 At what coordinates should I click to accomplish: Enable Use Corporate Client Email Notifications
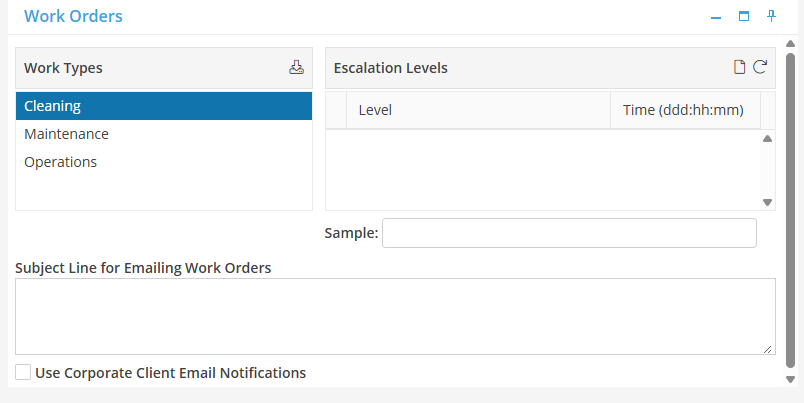click(x=23, y=373)
